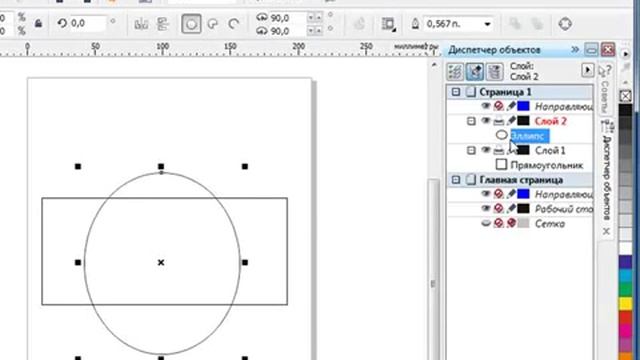Select the Слой 1 layer name
The height and width of the screenshot is (360, 640).
click(x=550, y=151)
